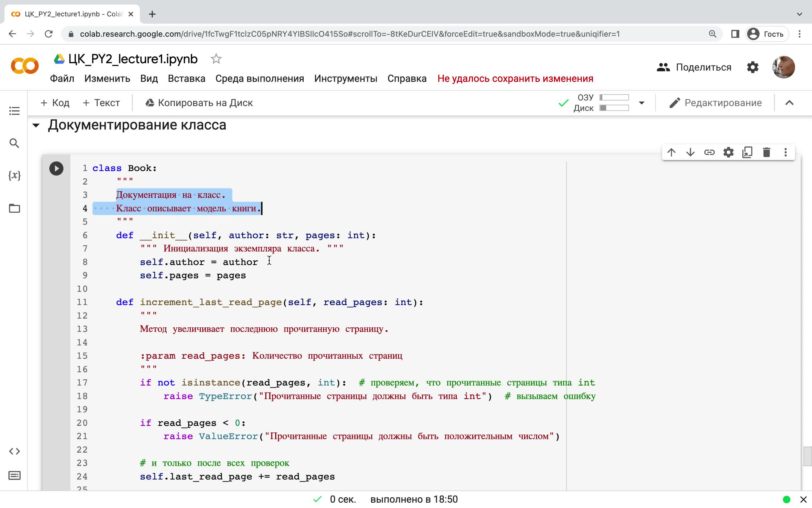Open the cell's editor settings gear
Image resolution: width=812 pixels, height=508 pixels.
click(729, 152)
